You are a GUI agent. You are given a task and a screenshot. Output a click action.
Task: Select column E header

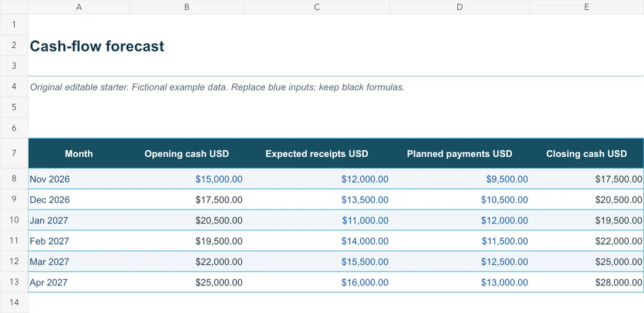point(587,7)
